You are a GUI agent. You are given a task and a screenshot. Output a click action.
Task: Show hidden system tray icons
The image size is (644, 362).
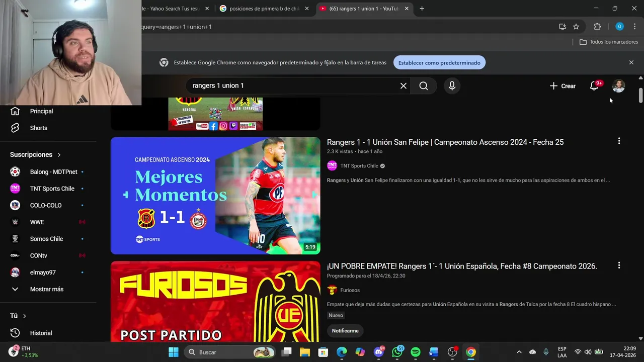point(519,352)
